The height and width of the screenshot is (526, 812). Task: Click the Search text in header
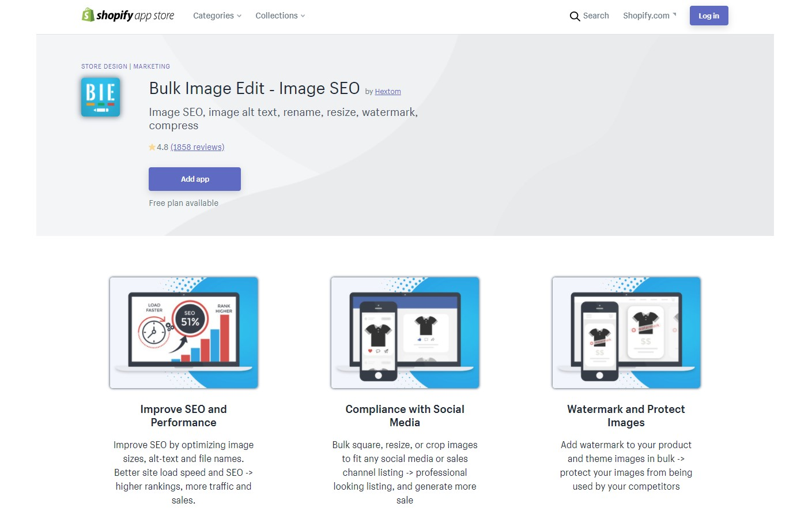coord(596,16)
